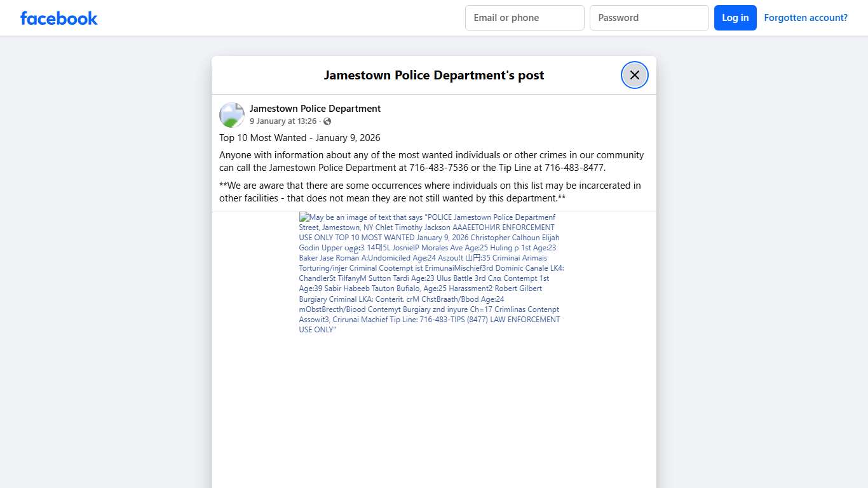The width and height of the screenshot is (868, 488).
Task: Close the Jamestown Police Department post dialog
Action: (x=634, y=75)
